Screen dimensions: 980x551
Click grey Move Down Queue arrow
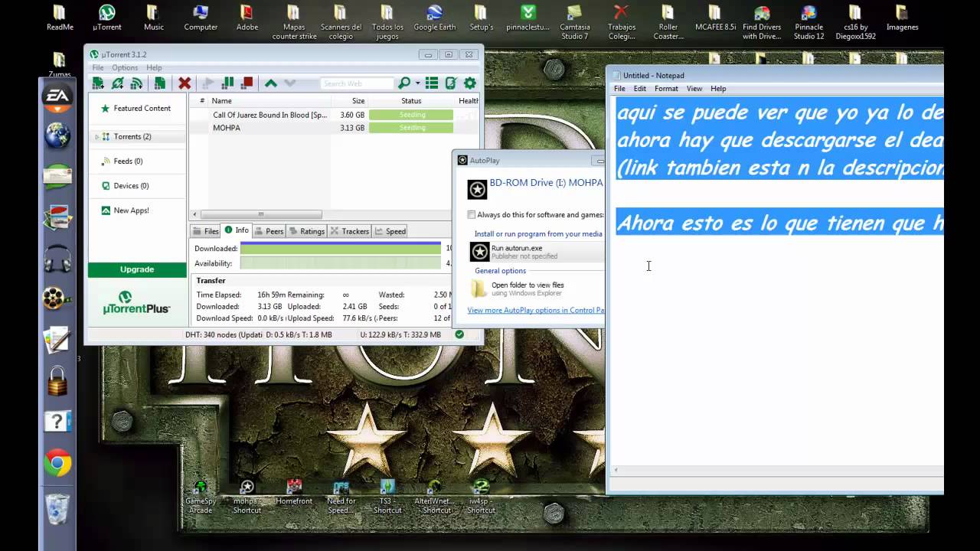pos(289,83)
